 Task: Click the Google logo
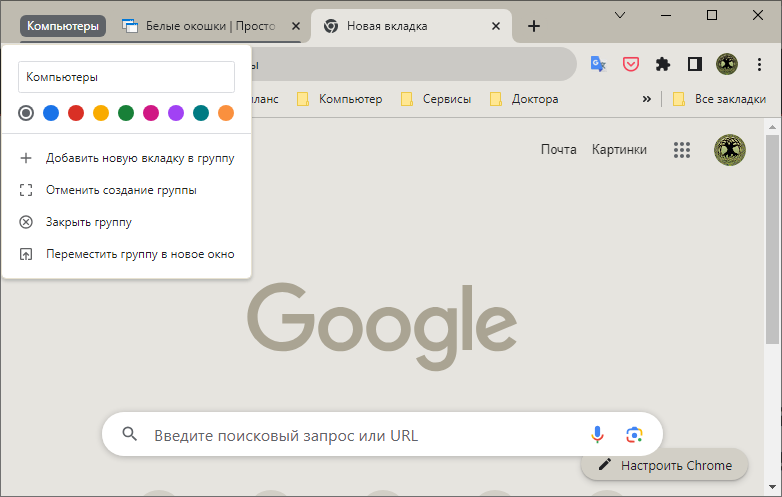[x=382, y=325]
